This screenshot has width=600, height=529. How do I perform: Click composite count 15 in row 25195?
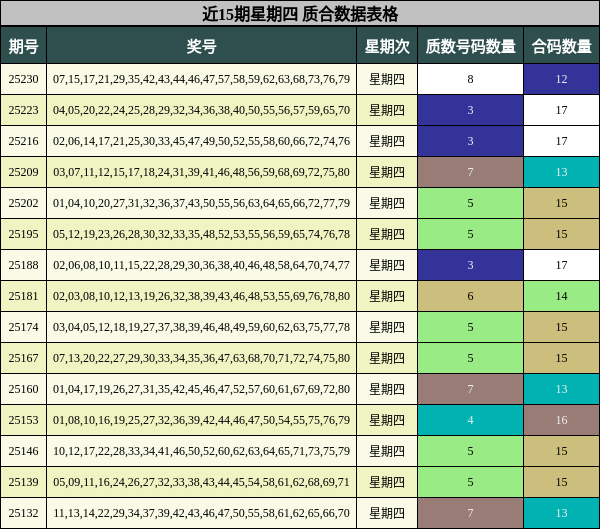561,234
